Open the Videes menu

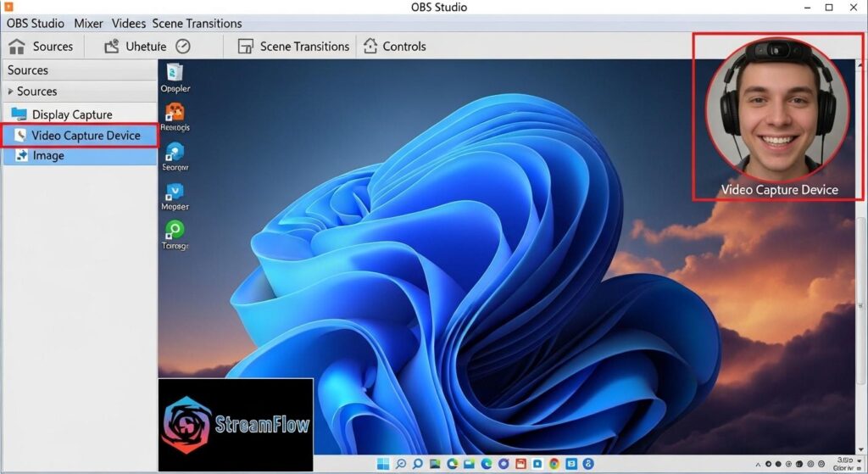(129, 23)
